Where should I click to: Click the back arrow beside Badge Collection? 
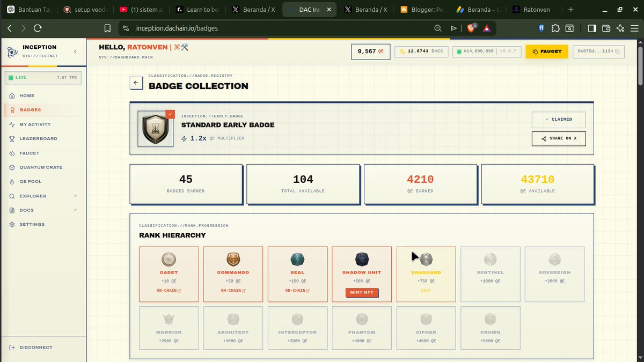136,83
